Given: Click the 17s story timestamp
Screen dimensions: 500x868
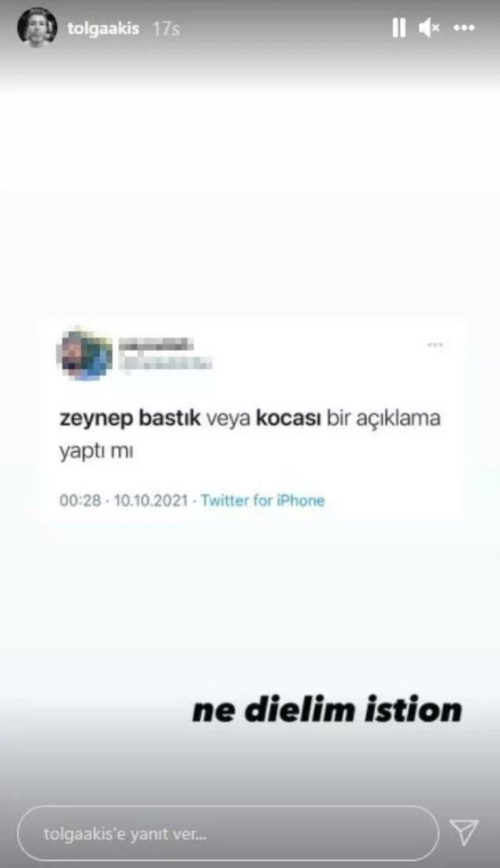Looking at the screenshot, I should pos(166,28).
